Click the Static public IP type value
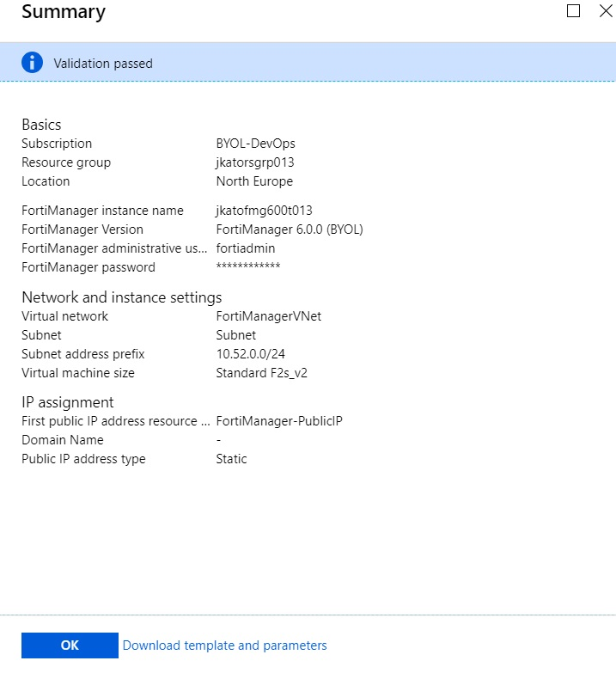The height and width of the screenshot is (673, 616). tap(231, 459)
